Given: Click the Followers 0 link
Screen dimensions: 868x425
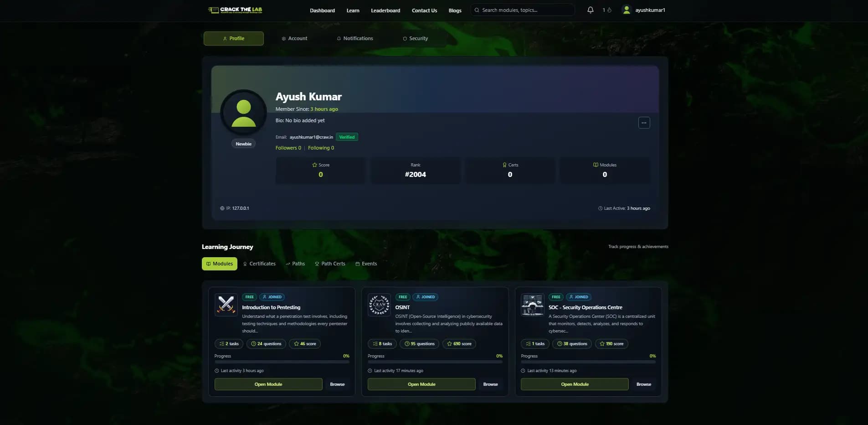Looking at the screenshot, I should [288, 148].
